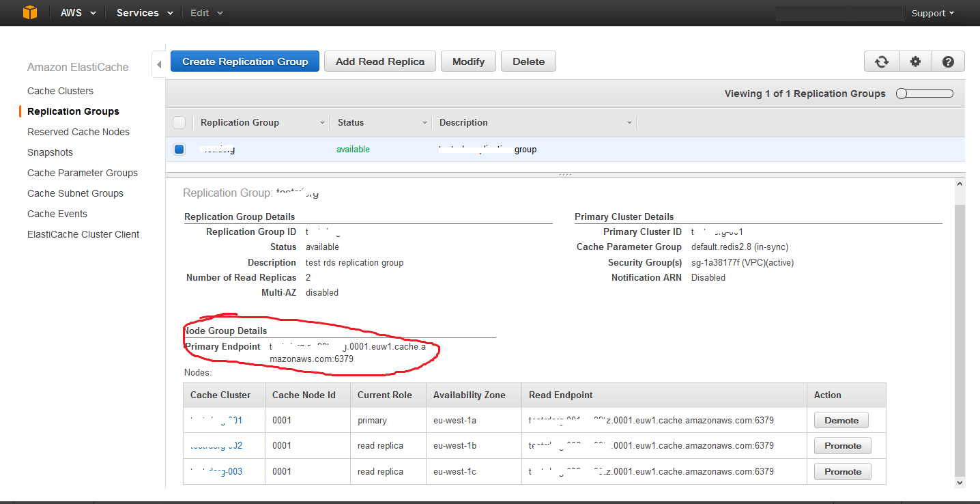
Task: Adjust the pagination slider near Viewing count
Action: pos(924,94)
